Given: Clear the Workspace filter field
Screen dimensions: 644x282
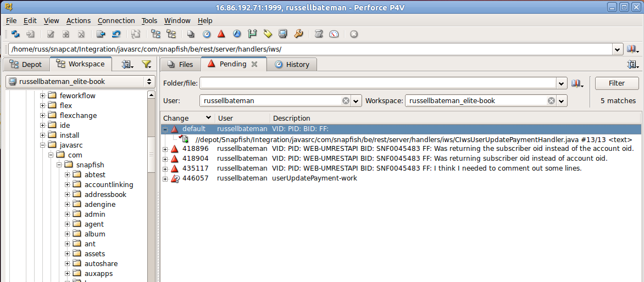Looking at the screenshot, I should tap(551, 101).
